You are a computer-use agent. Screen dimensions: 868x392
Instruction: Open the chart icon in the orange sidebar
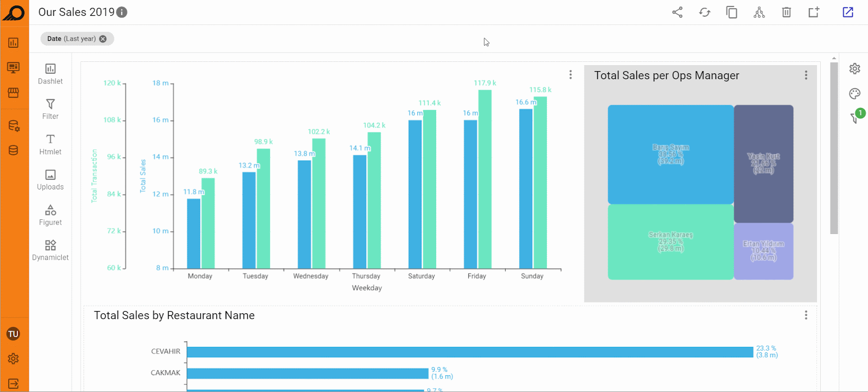[14, 43]
